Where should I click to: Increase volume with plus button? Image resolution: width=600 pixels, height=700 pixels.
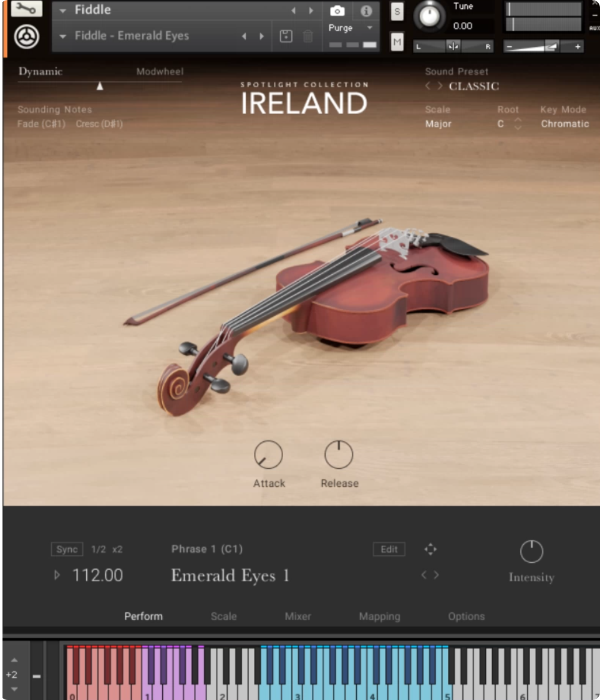(x=578, y=46)
